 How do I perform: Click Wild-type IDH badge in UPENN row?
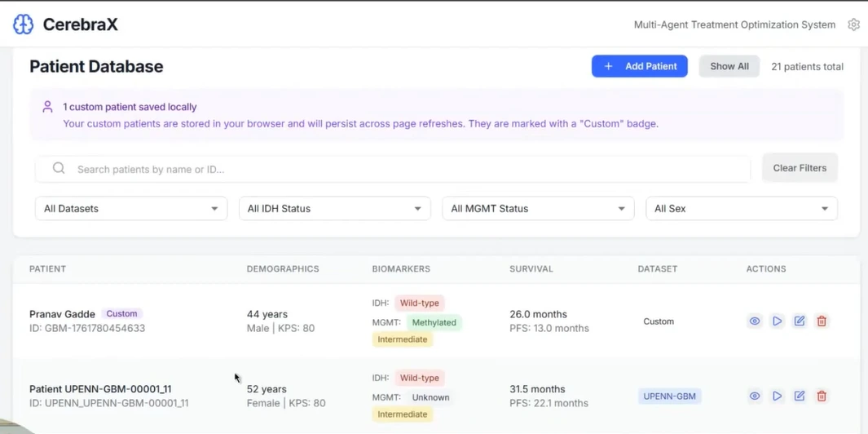click(x=420, y=378)
